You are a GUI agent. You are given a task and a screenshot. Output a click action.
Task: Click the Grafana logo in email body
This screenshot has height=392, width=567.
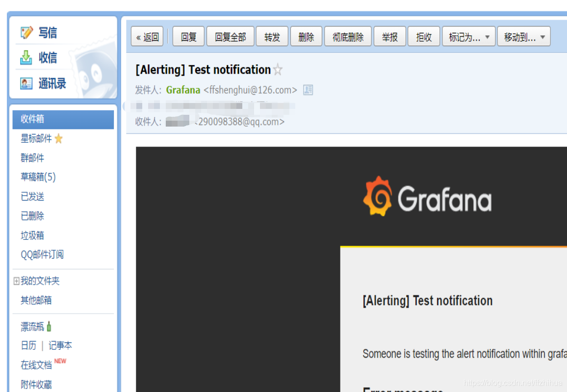[427, 197]
